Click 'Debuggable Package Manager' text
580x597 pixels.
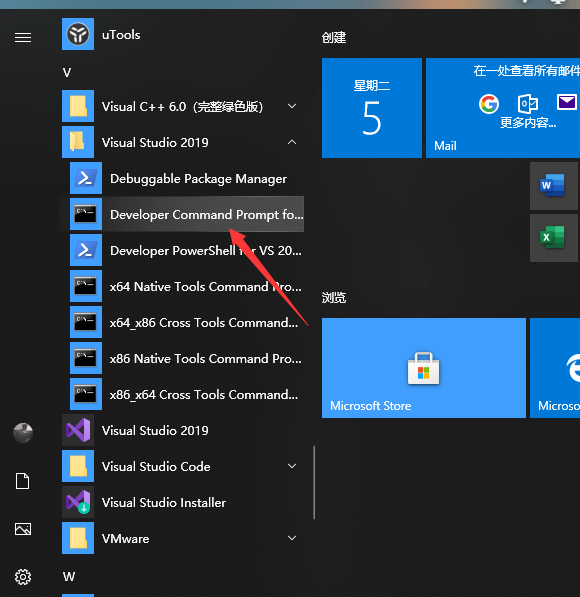[198, 179]
